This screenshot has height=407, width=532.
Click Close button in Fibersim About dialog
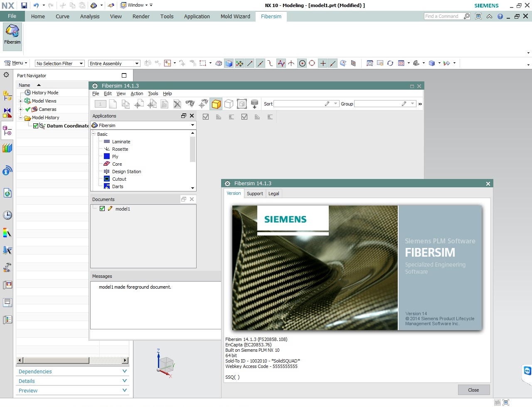(x=474, y=390)
